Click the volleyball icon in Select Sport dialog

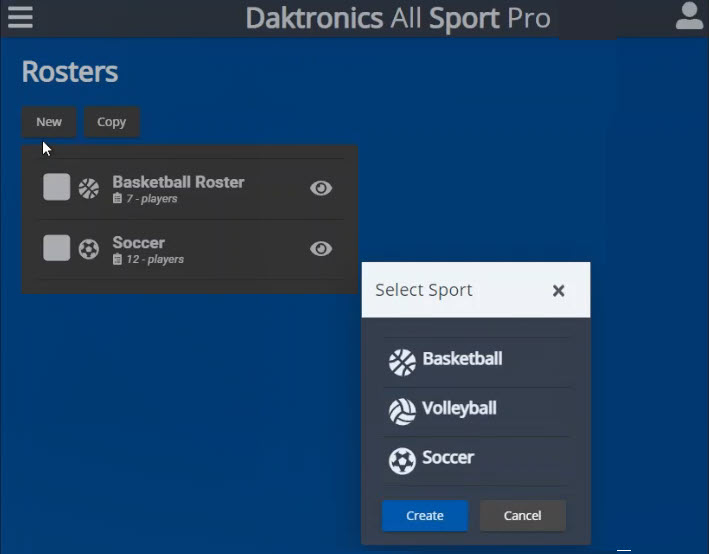(x=402, y=411)
